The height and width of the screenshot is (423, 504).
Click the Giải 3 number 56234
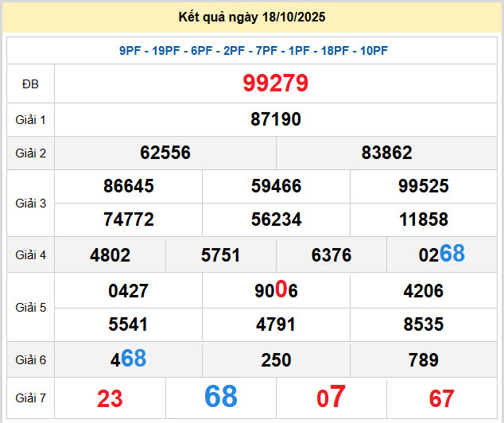(x=276, y=219)
